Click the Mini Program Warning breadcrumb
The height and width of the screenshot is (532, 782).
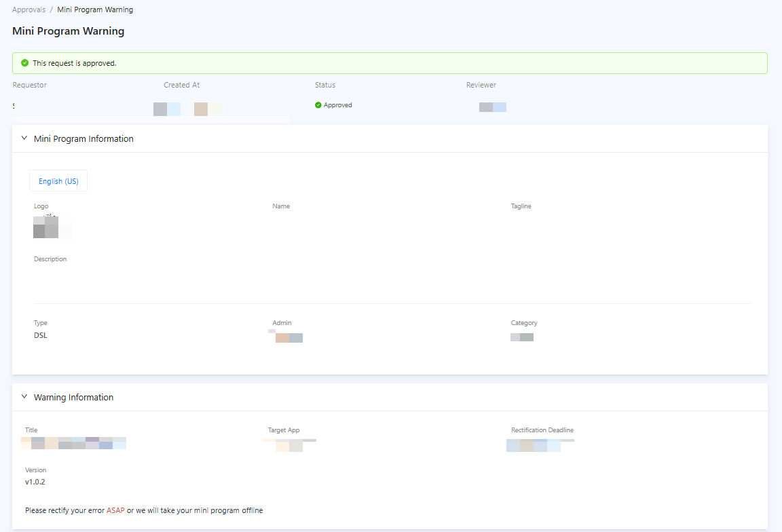95,10
